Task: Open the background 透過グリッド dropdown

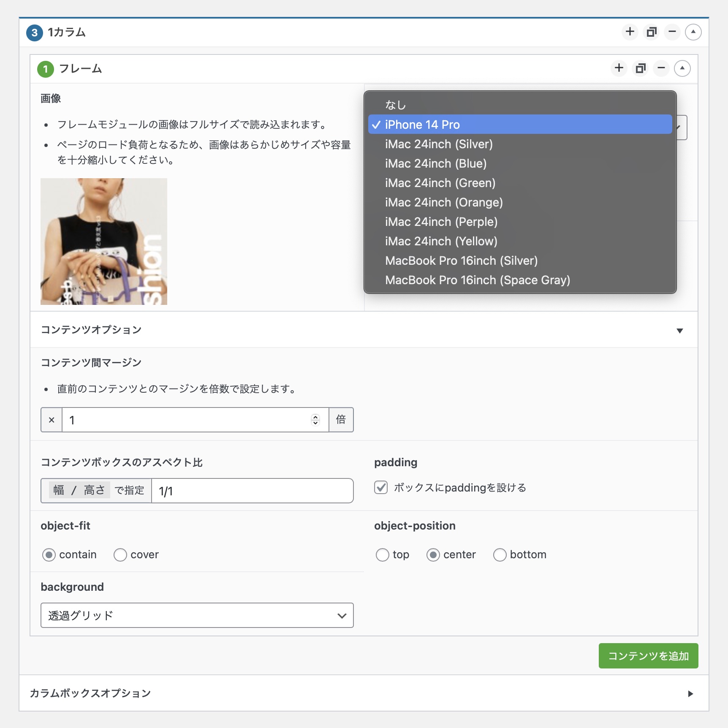Action: point(197,616)
